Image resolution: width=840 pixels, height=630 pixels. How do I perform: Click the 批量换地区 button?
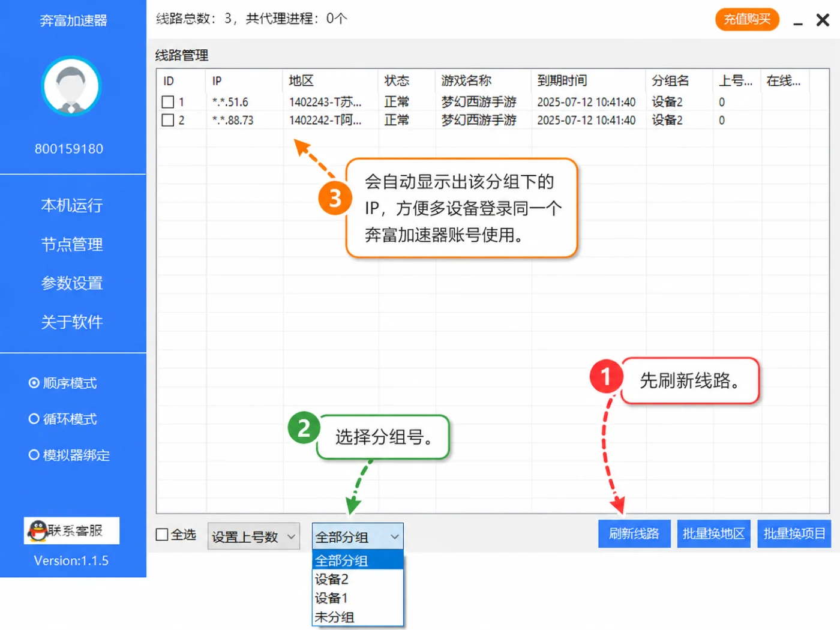pyautogui.click(x=714, y=533)
